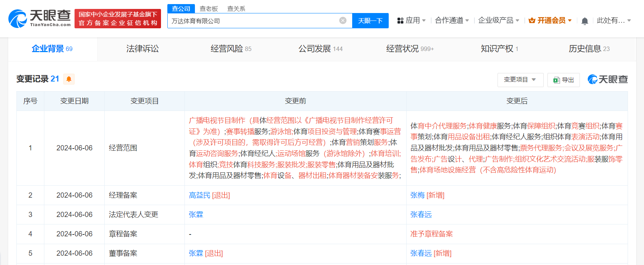
Task: Click the 准予章程备案 text
Action: click(x=432, y=234)
